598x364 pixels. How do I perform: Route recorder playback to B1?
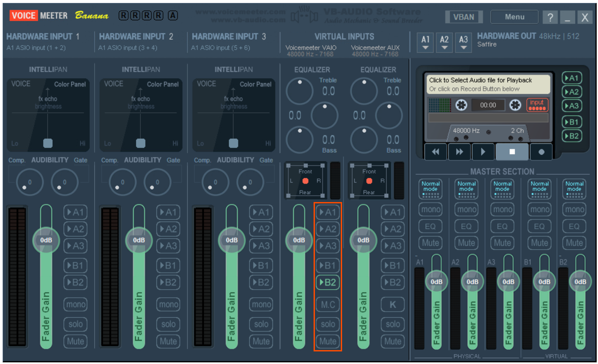pos(572,122)
